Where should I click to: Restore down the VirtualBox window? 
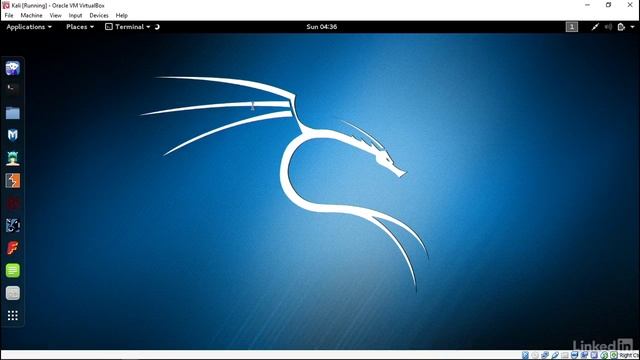[609, 5]
